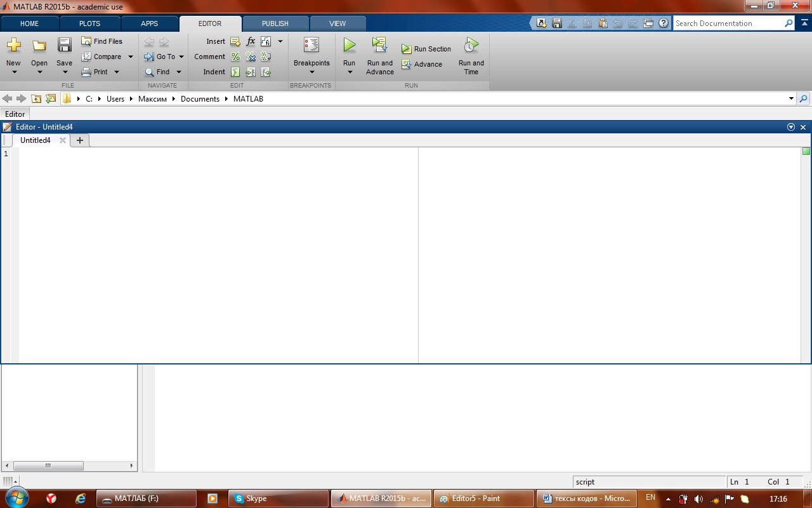Click the Advance button

coord(422,64)
